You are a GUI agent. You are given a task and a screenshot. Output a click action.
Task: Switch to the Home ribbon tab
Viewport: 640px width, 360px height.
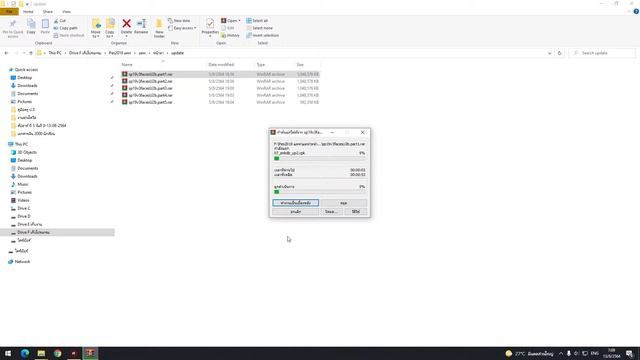tap(28, 12)
